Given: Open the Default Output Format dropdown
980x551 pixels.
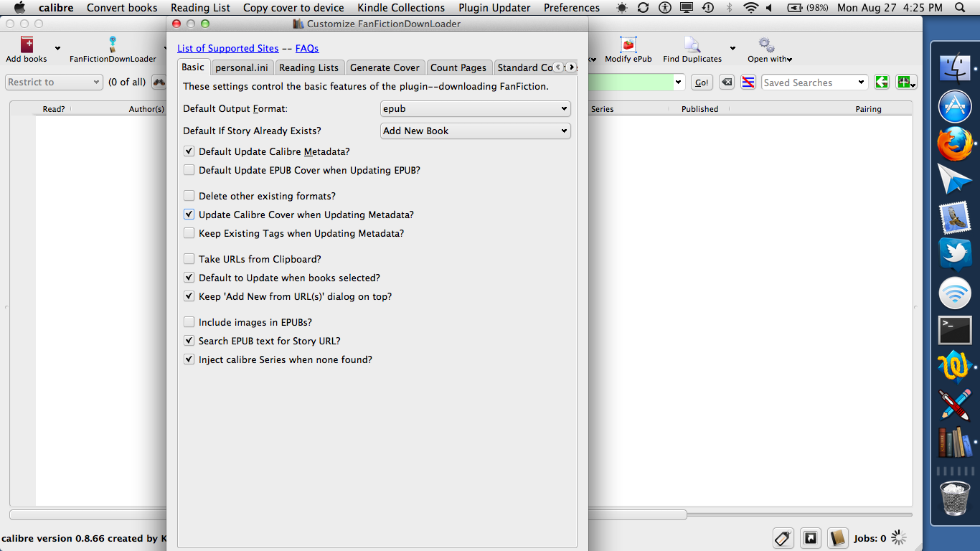Looking at the screenshot, I should tap(476, 109).
